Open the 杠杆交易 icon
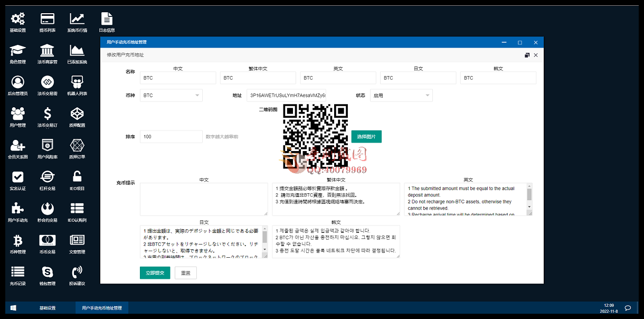 48,177
